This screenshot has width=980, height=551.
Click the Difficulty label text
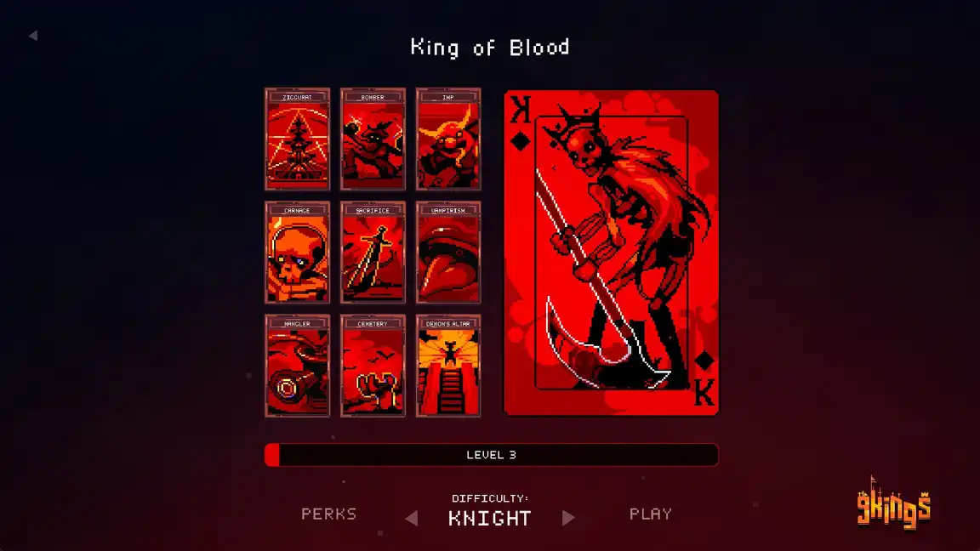490,498
